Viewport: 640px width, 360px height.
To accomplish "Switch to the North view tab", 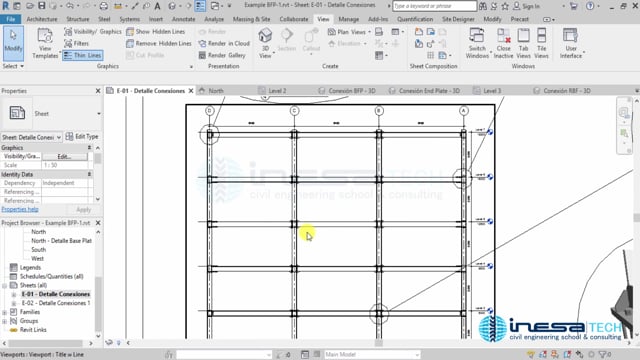I will point(216,91).
